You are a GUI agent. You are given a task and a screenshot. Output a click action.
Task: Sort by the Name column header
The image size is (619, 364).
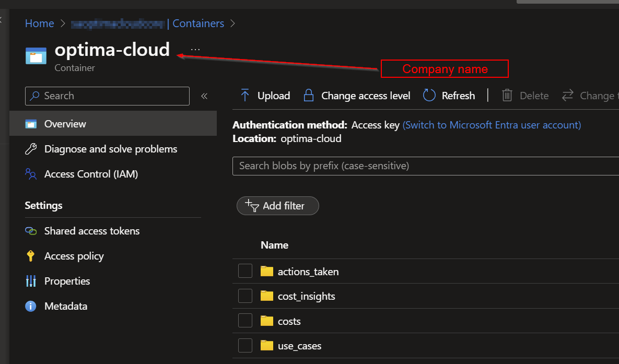(x=274, y=245)
